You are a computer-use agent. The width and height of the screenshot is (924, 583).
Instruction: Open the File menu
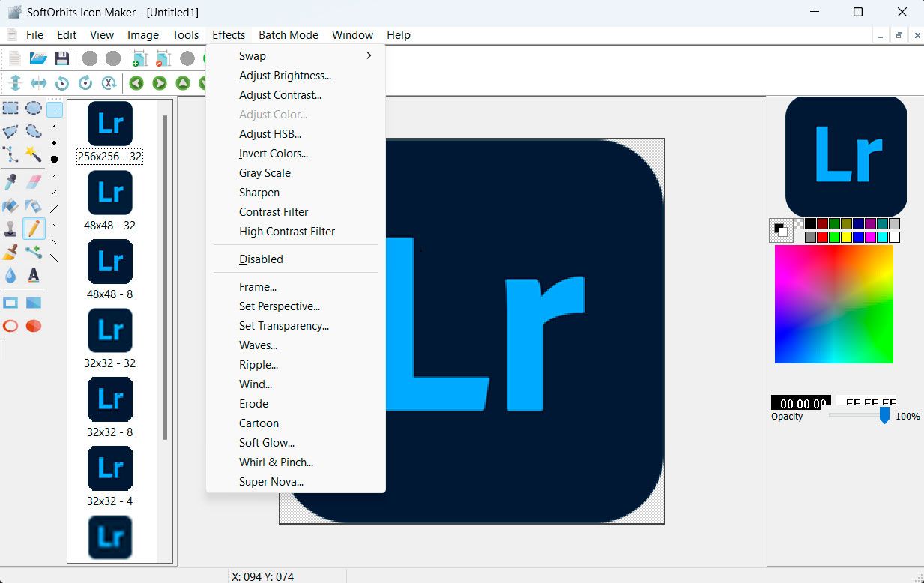point(34,35)
